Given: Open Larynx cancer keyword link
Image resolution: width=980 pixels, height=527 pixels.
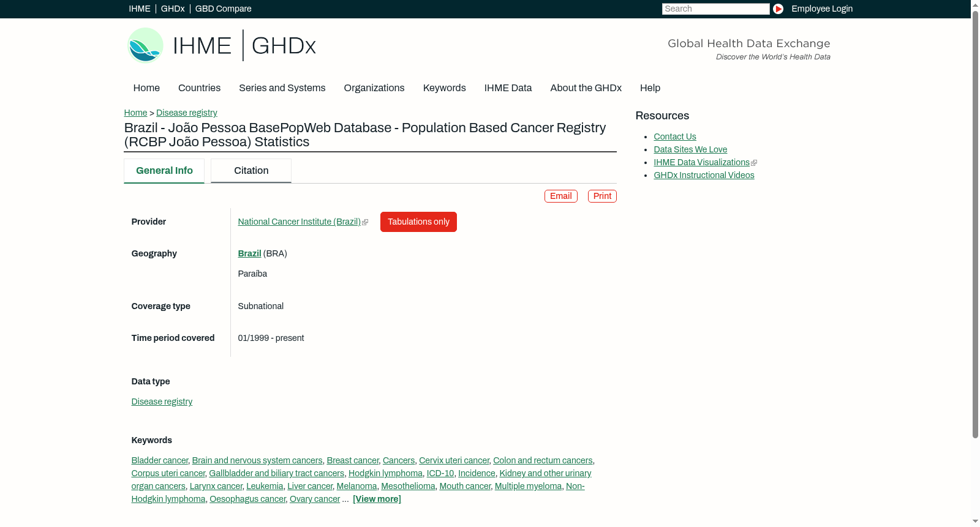Looking at the screenshot, I should pos(216,486).
